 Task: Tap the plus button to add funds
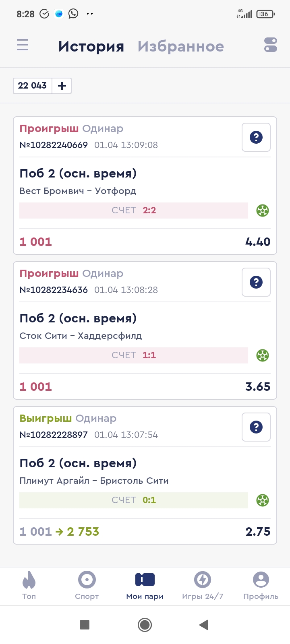point(62,86)
